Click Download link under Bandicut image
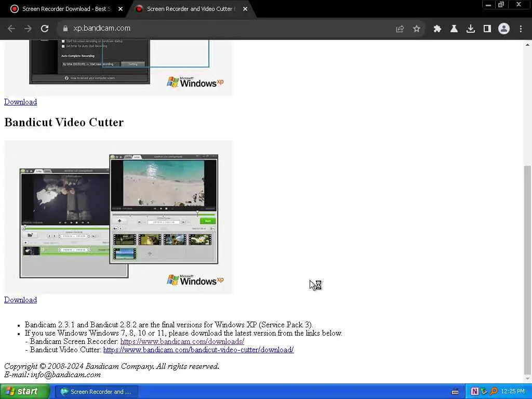The height and width of the screenshot is (399, 532). [x=20, y=300]
